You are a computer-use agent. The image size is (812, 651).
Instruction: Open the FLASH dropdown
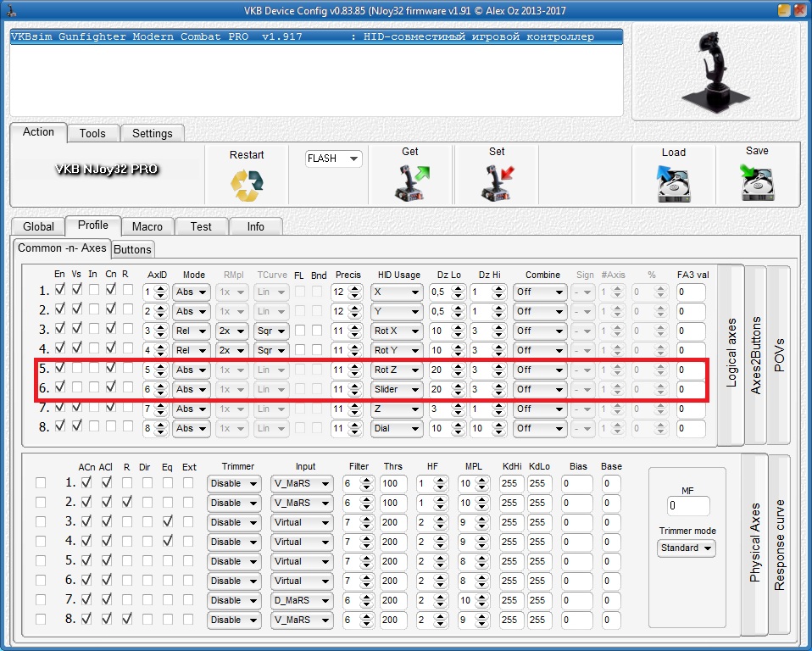pyautogui.click(x=334, y=159)
